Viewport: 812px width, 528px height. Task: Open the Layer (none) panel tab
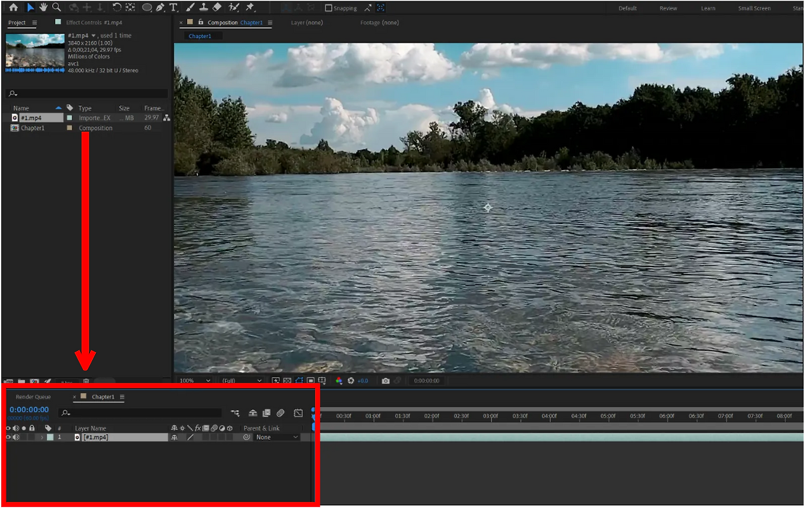[307, 23]
